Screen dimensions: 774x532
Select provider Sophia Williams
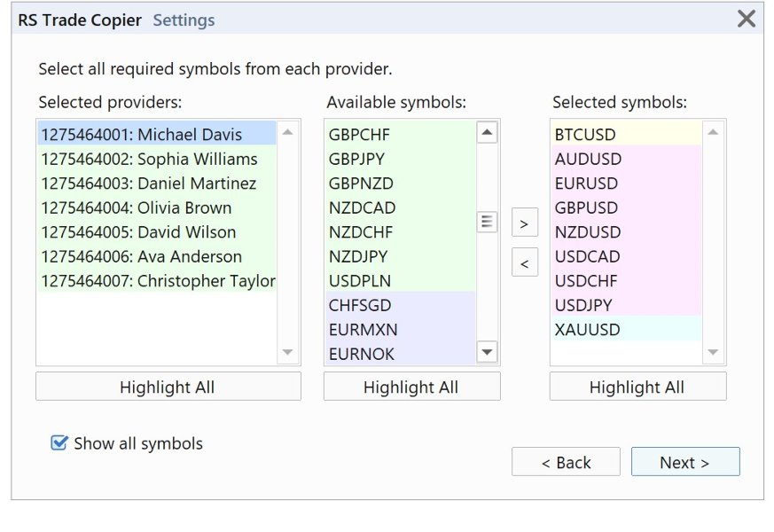coord(149,160)
